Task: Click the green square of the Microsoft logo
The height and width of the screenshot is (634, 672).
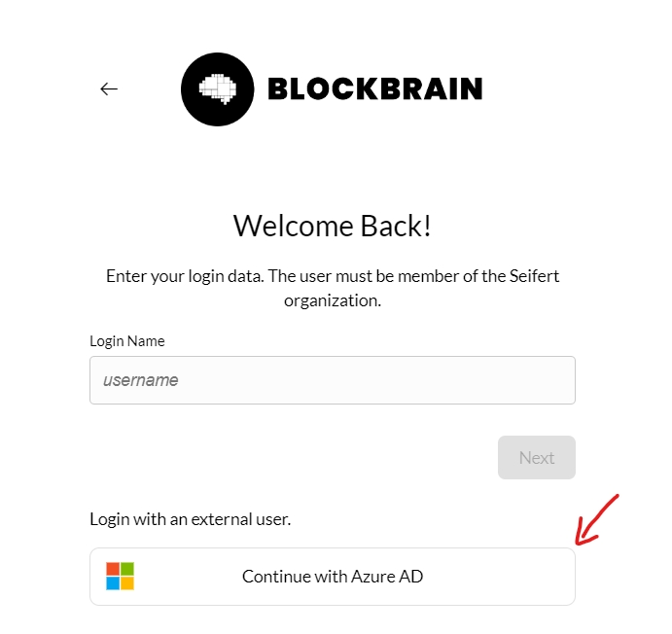Action: pyautogui.click(x=127, y=569)
